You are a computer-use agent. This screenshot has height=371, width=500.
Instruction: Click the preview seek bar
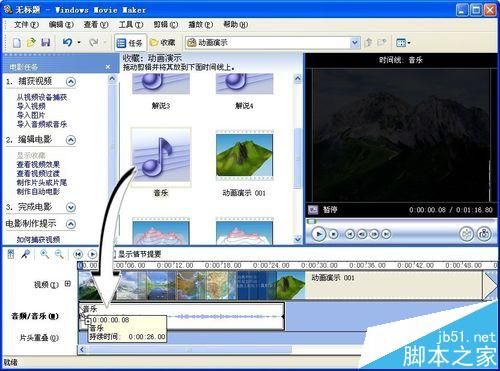point(402,221)
